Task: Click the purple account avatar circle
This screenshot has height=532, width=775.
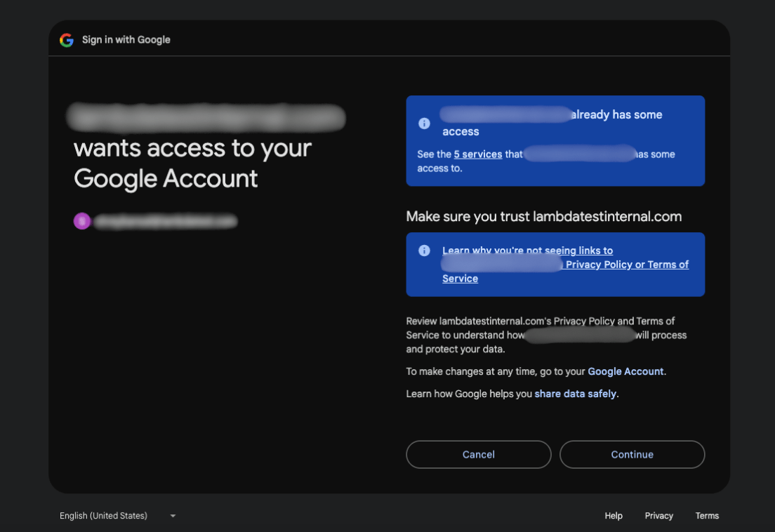Action: [x=82, y=221]
